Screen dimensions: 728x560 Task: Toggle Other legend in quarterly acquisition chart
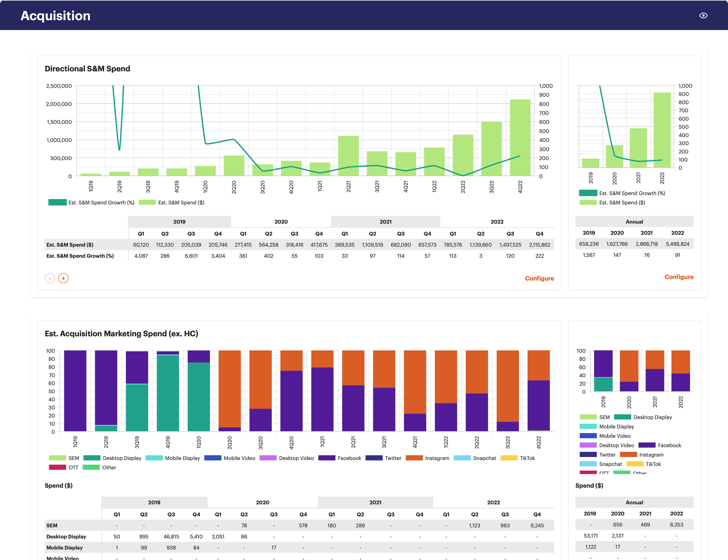[99, 467]
